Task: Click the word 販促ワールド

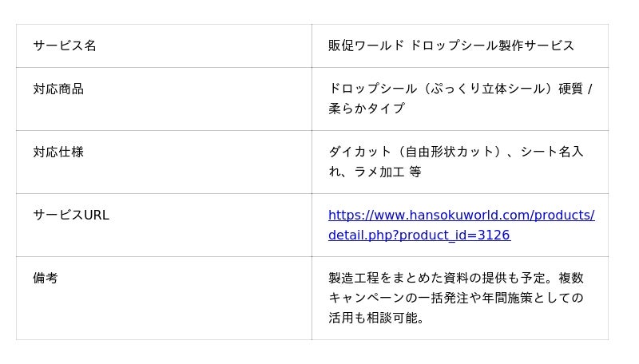Action: tap(367, 45)
